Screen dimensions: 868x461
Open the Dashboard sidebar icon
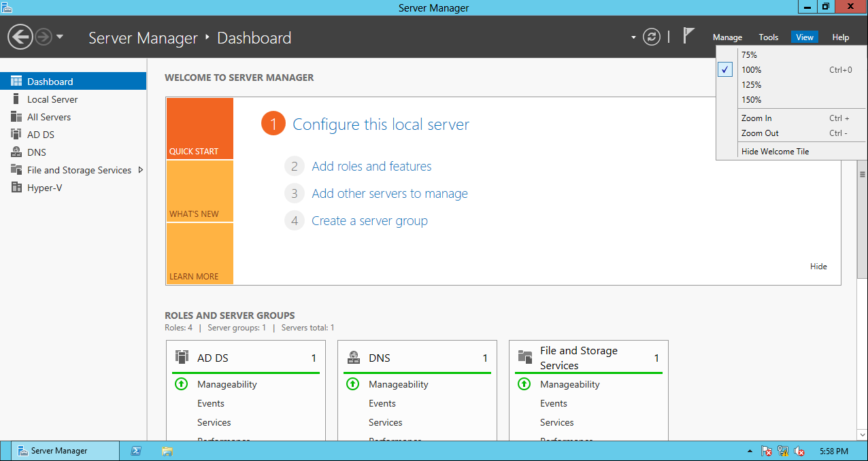pos(16,80)
